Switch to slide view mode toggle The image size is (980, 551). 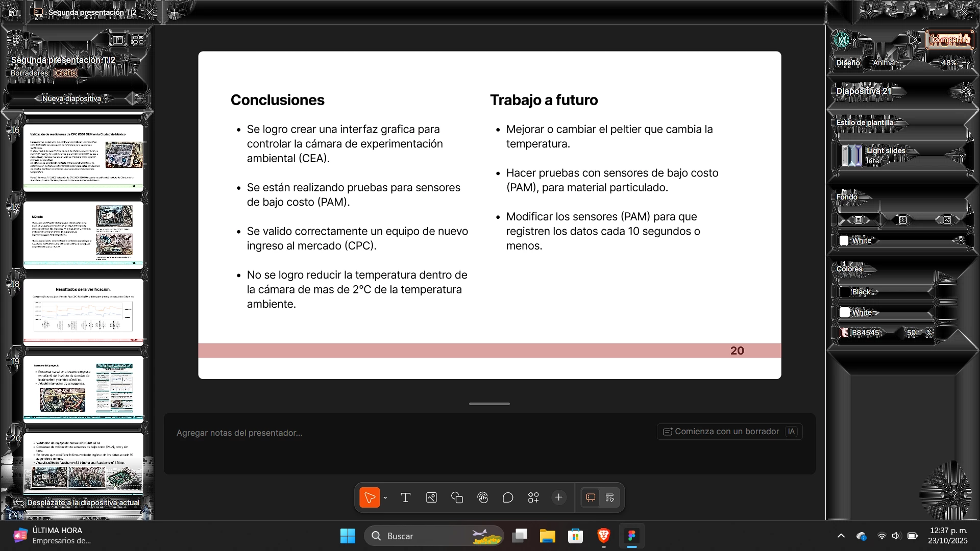pos(591,497)
